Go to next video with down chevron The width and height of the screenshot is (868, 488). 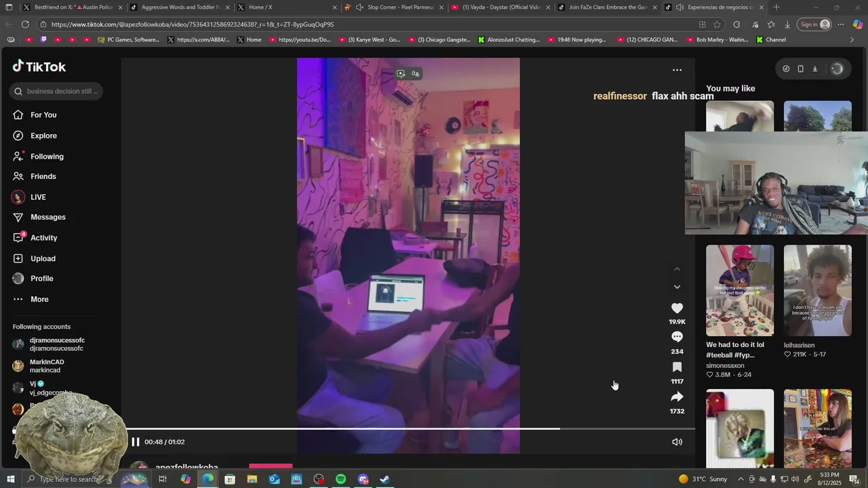click(677, 287)
